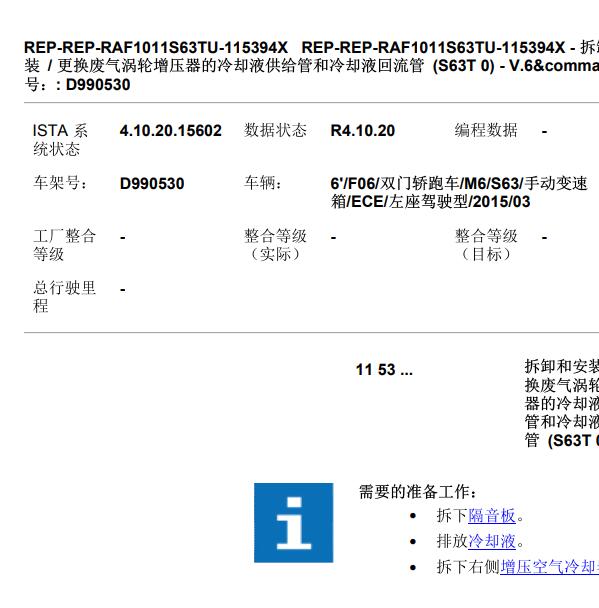The height and width of the screenshot is (608, 599).
Task: Click the 整合等级（目标） label
Action: (486, 245)
